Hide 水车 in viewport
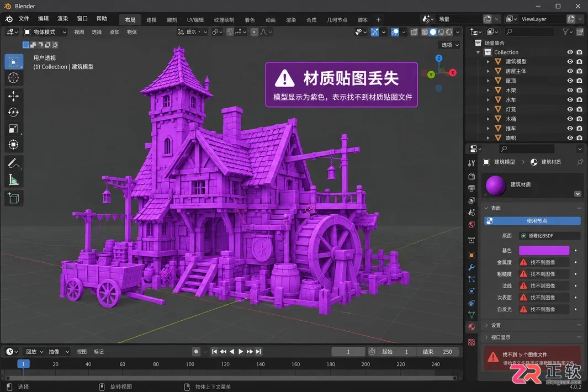The image size is (588, 392). pos(570,100)
